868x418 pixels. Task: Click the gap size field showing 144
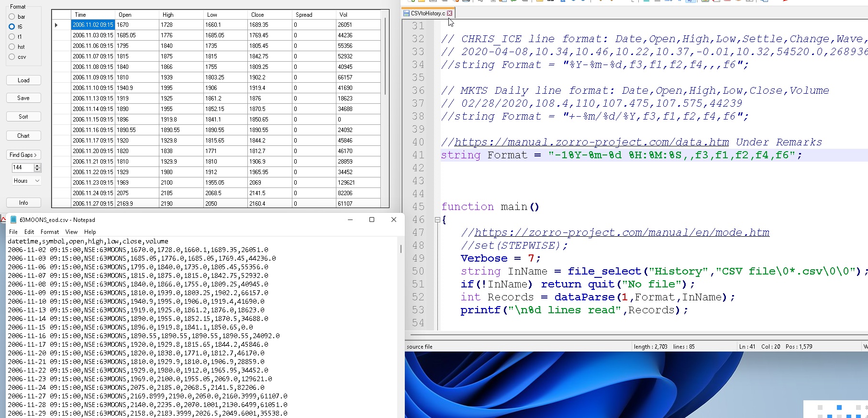[22, 167]
